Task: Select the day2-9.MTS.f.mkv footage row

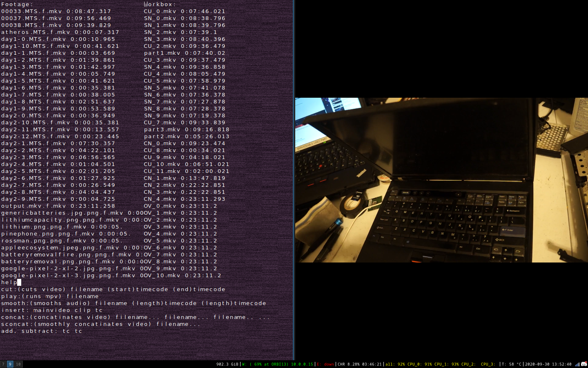Action: [x=58, y=199]
